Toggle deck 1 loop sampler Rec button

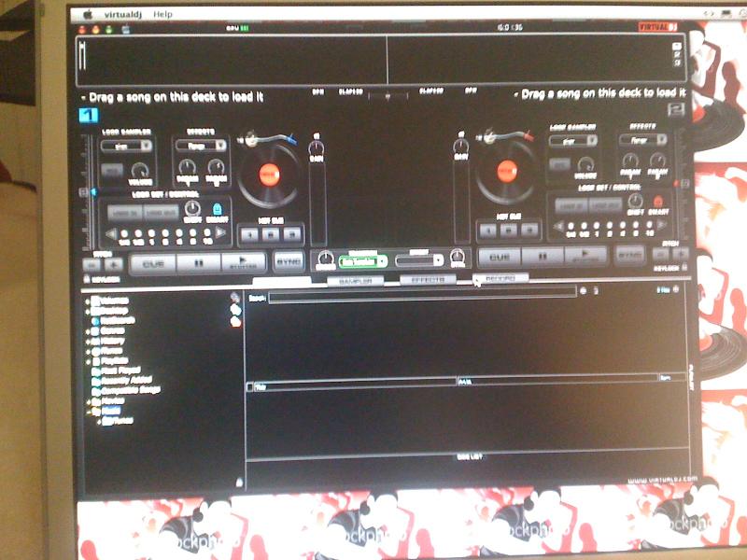point(112,171)
